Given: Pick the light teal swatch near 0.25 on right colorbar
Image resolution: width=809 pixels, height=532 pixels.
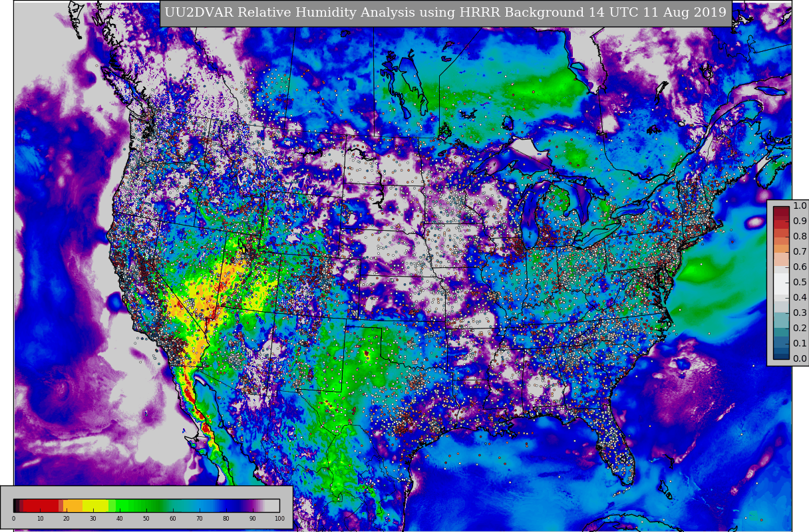Looking at the screenshot, I should click(x=781, y=321).
